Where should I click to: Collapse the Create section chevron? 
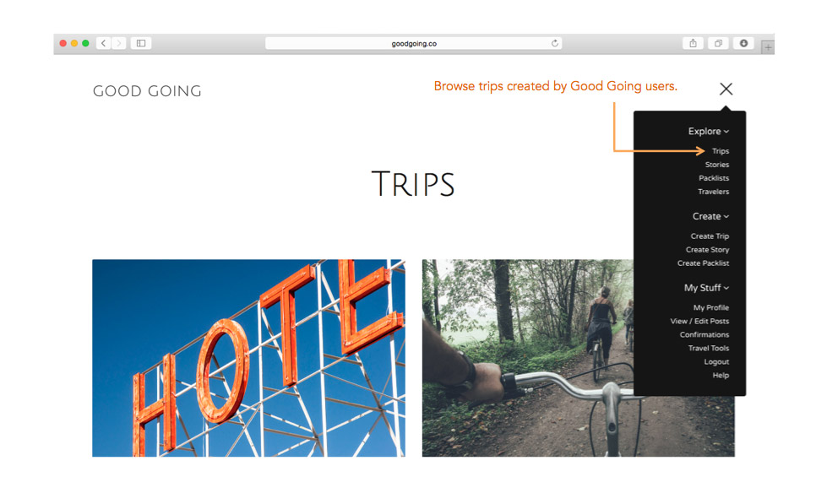726,217
